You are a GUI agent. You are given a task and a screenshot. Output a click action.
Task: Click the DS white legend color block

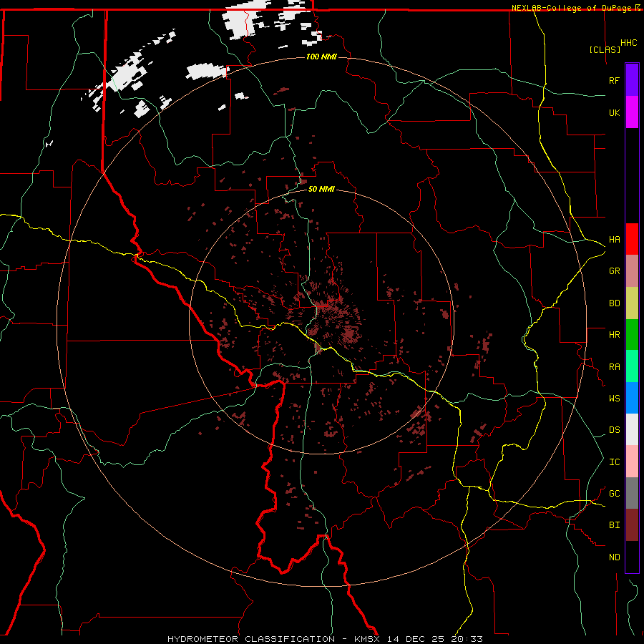[x=632, y=429]
